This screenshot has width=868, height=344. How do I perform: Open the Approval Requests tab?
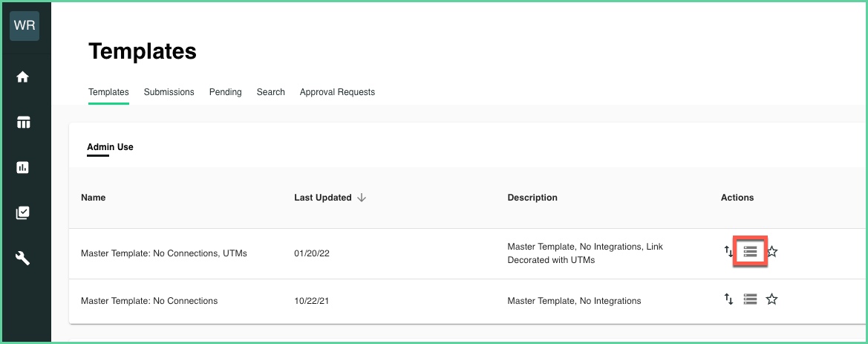(x=337, y=93)
